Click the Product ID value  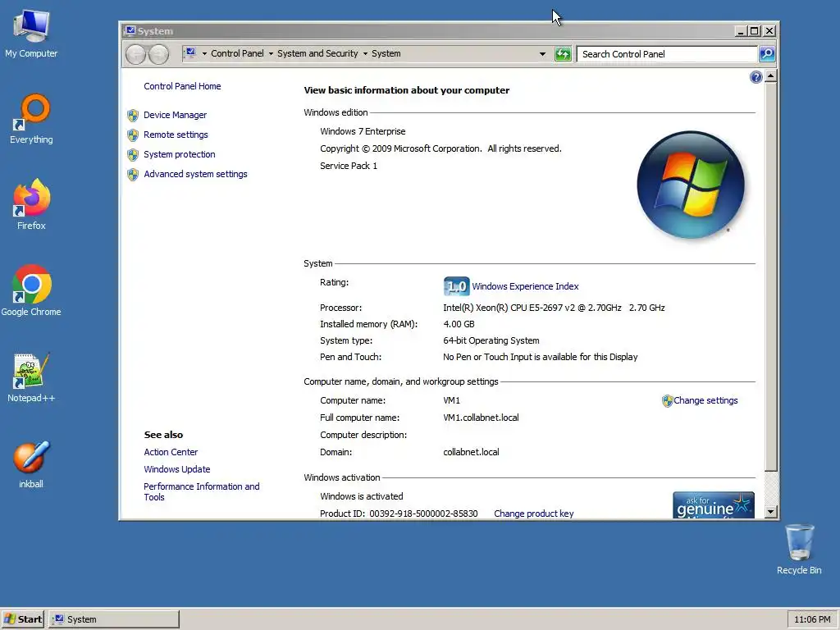point(423,514)
